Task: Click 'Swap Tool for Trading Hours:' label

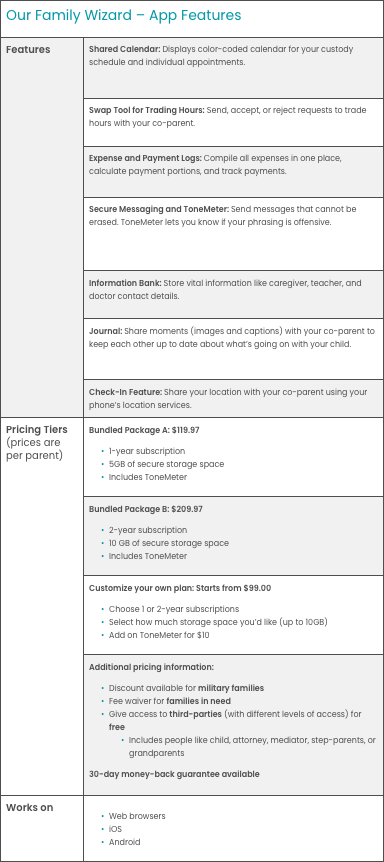Action: (147, 110)
